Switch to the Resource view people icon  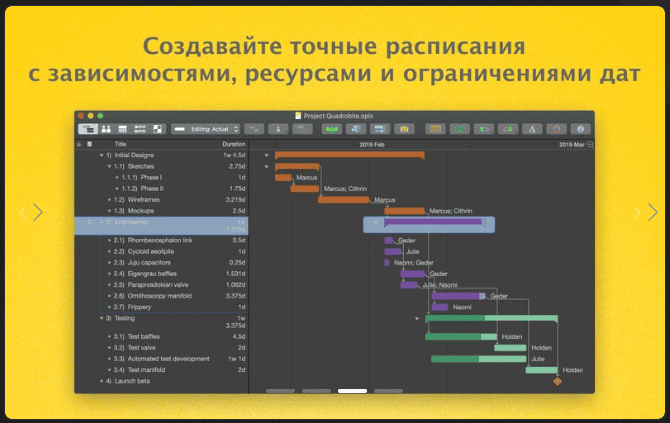tap(106, 129)
